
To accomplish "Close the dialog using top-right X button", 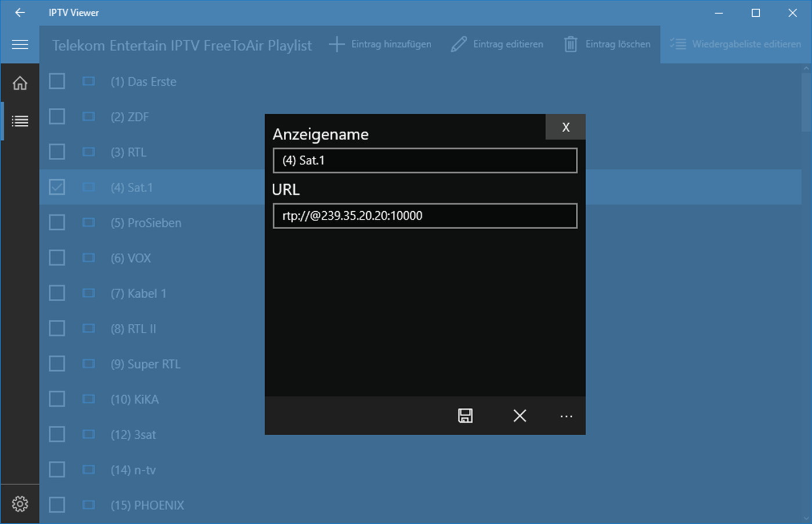I will [x=565, y=127].
